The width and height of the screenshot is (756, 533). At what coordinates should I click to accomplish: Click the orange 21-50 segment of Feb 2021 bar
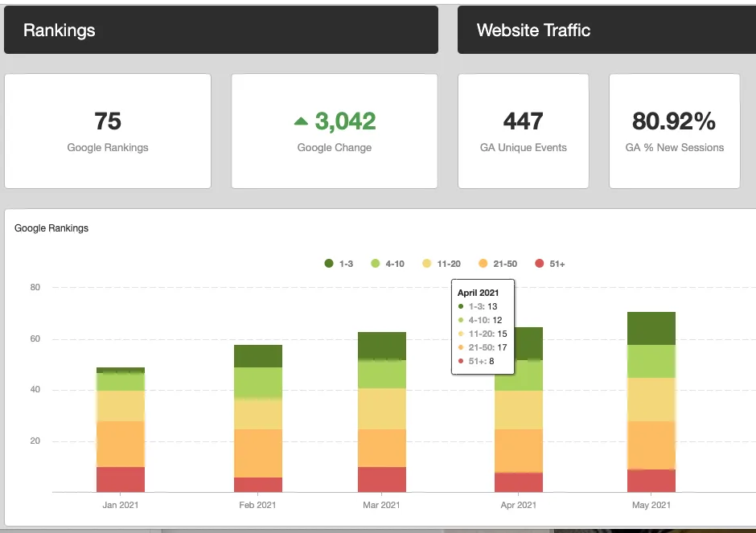click(258, 453)
